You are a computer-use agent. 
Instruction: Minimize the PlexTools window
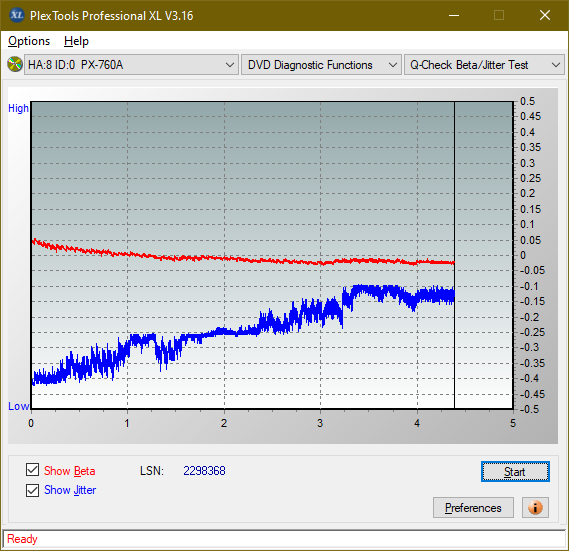pyautogui.click(x=454, y=15)
